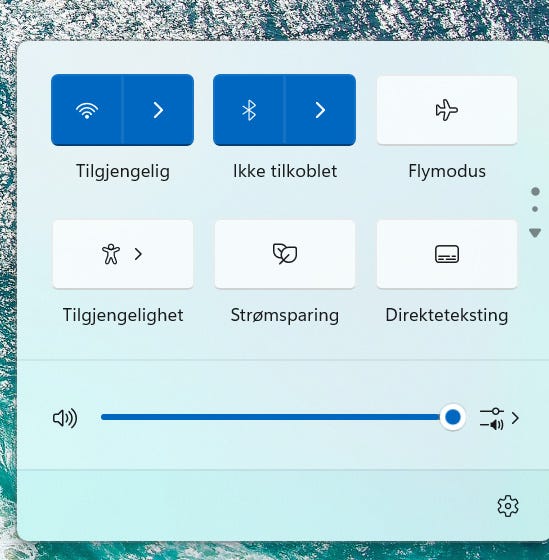Turn on Strømsparing leaf tile
Viewport: 549px width, 560px height.
coord(285,254)
